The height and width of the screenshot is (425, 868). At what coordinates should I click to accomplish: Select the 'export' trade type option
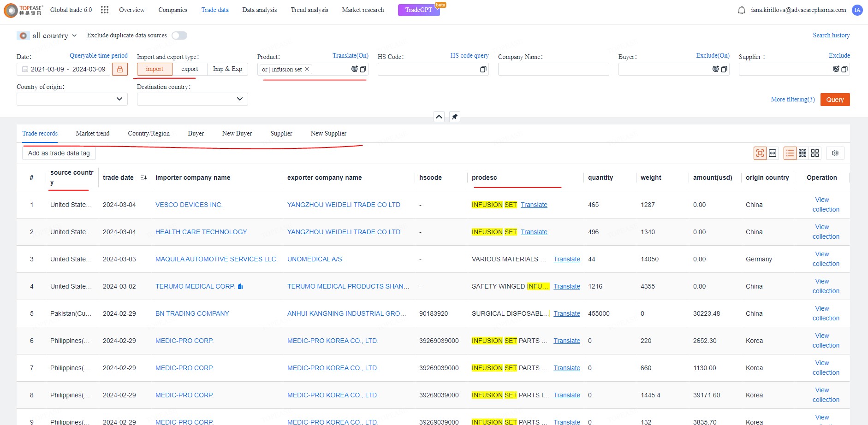[x=190, y=69]
